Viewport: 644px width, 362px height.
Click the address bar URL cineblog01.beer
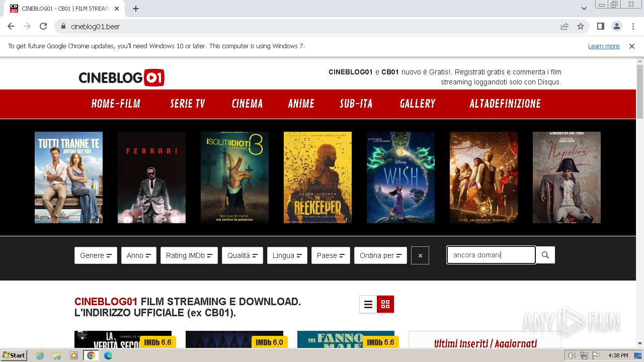coord(95,27)
